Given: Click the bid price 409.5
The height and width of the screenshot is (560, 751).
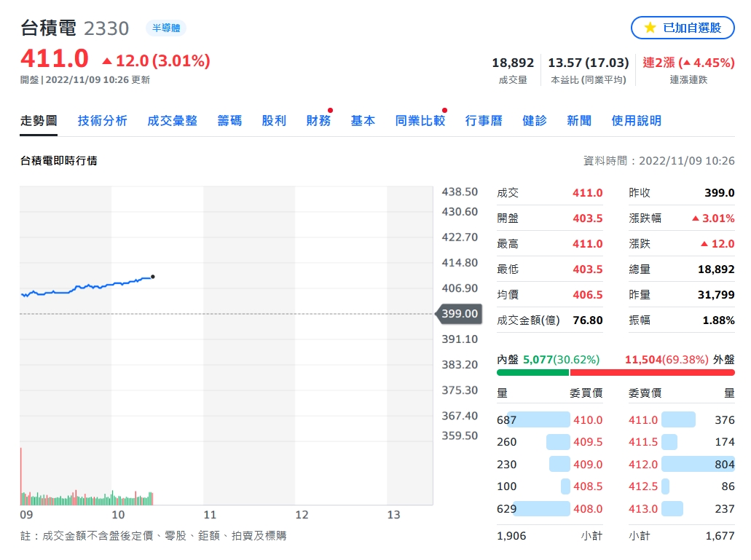Looking at the screenshot, I should 588,442.
